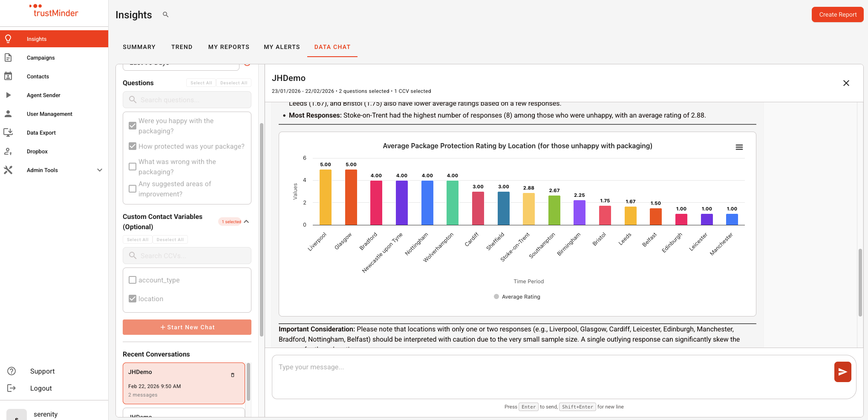Click the filter panel scrollbar
This screenshot has width=868, height=420.
pos(262,230)
